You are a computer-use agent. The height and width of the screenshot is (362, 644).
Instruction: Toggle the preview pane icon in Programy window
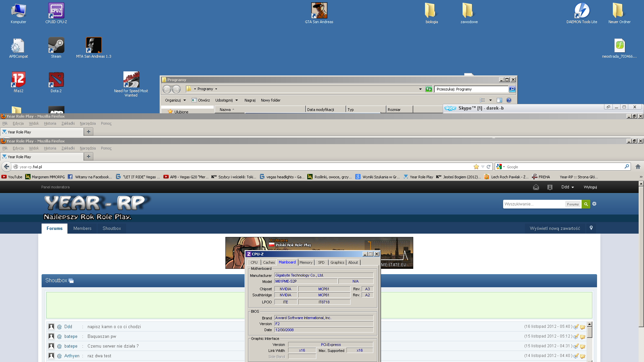499,100
